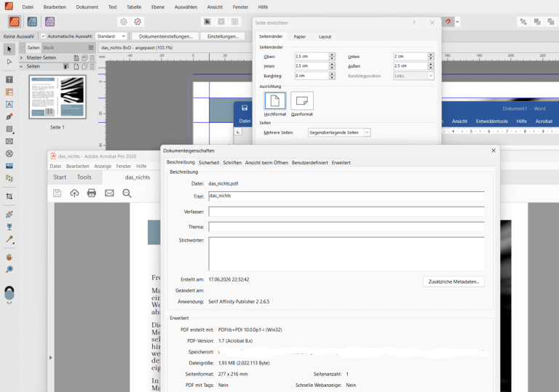Click the stroke color ring swatch

[x=9, y=289]
